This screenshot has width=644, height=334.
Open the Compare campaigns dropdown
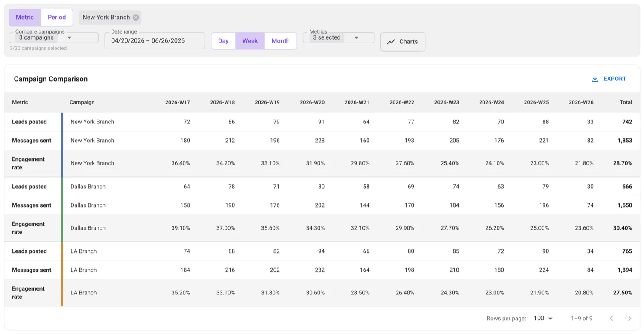pyautogui.click(x=54, y=37)
